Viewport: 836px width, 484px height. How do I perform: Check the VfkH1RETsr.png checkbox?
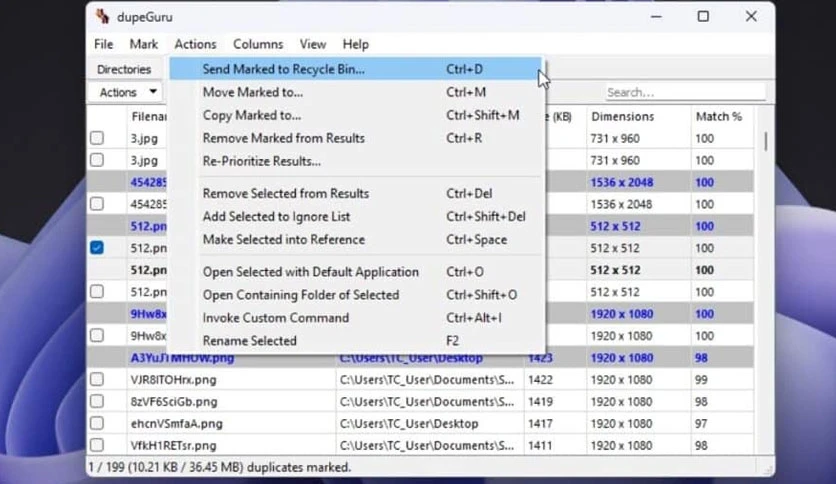pyautogui.click(x=97, y=445)
